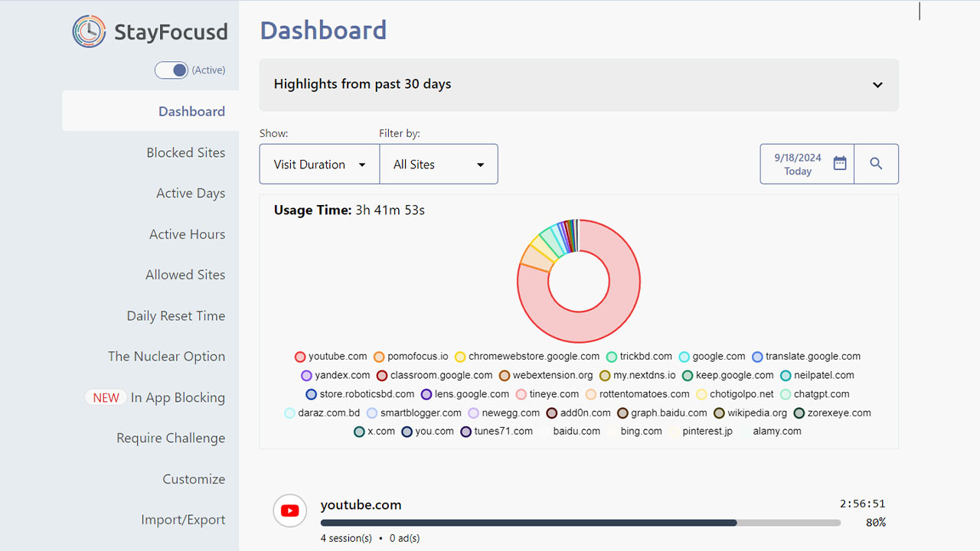Open the Customize section
This screenshot has width=980, height=551.
(194, 478)
